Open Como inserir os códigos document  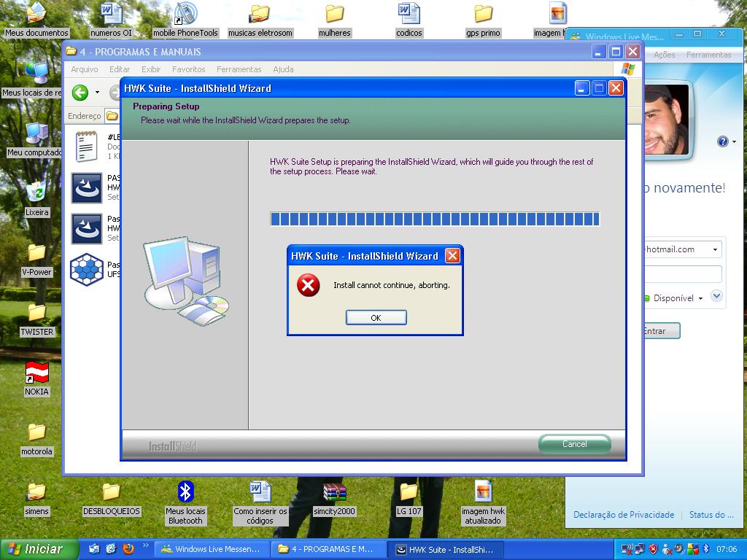[x=260, y=503]
